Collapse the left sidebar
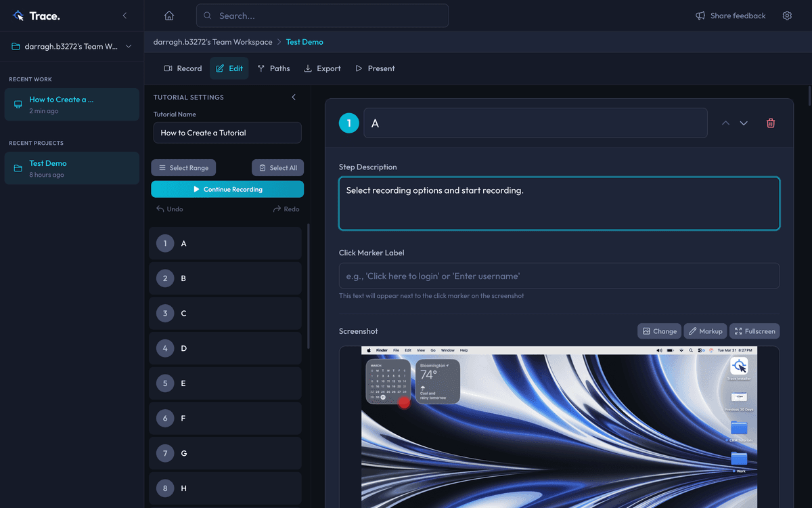 (125, 16)
